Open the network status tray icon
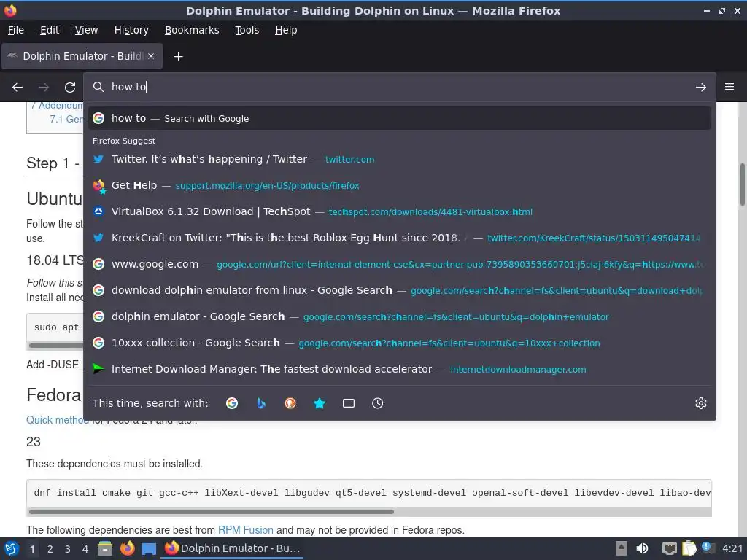747x560 pixels. click(670, 548)
